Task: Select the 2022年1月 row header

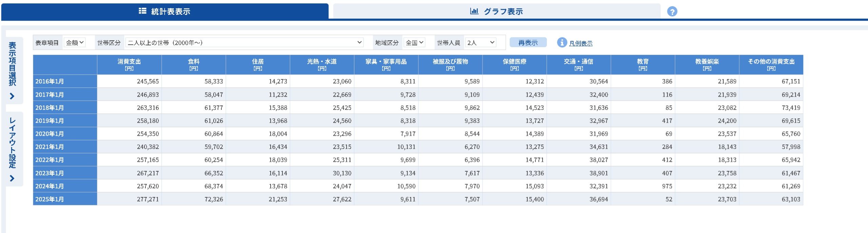Action: tap(65, 160)
